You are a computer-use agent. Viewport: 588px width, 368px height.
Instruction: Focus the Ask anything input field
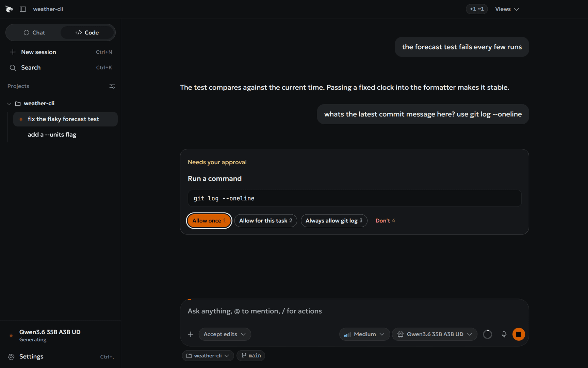click(354, 311)
